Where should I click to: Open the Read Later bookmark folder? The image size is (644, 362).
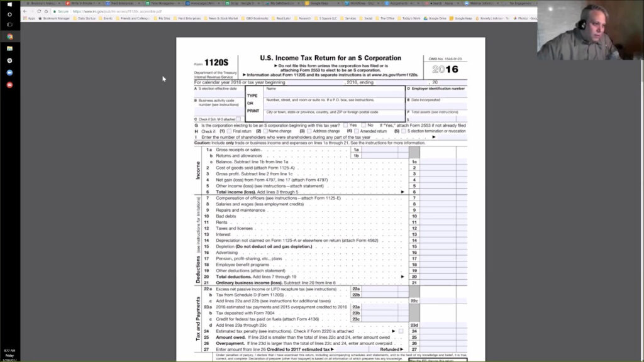[281, 18]
